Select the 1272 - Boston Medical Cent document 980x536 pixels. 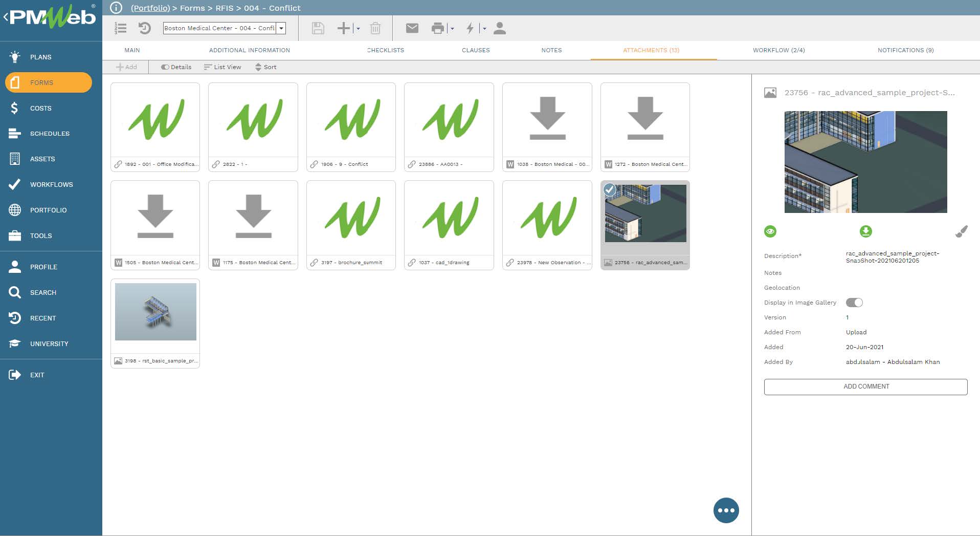(645, 127)
